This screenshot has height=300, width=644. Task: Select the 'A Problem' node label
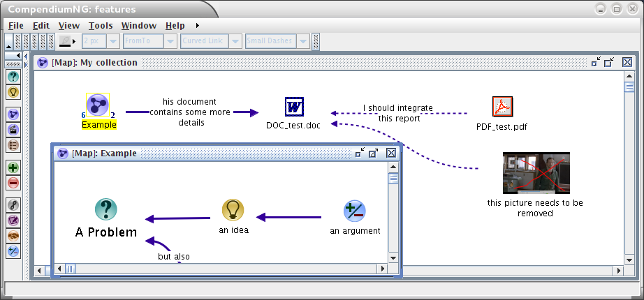[x=106, y=232]
